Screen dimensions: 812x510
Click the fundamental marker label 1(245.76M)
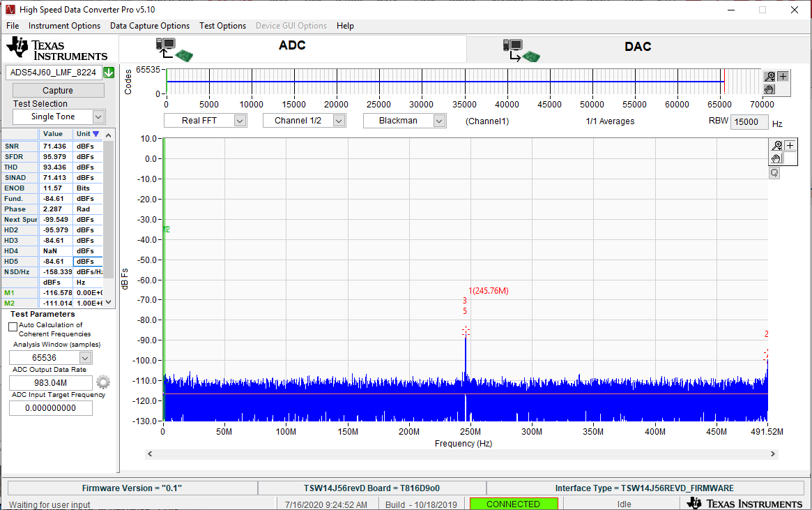[489, 292]
